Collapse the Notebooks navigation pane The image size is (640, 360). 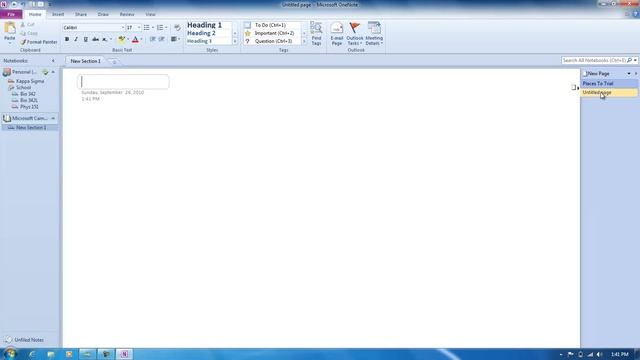click(53, 61)
